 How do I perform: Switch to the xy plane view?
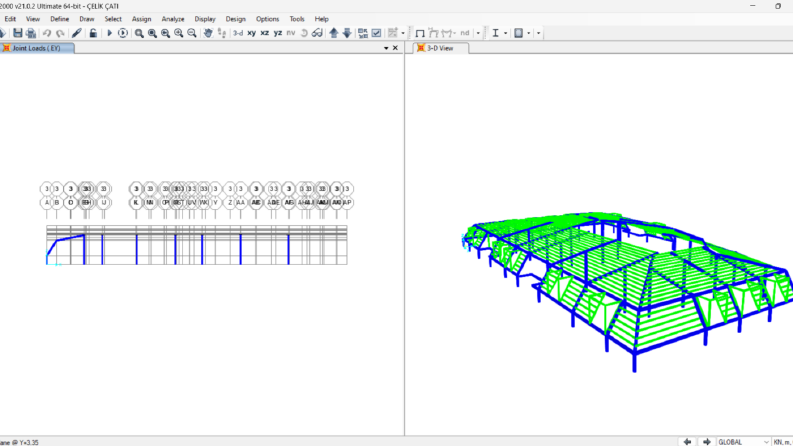(251, 33)
